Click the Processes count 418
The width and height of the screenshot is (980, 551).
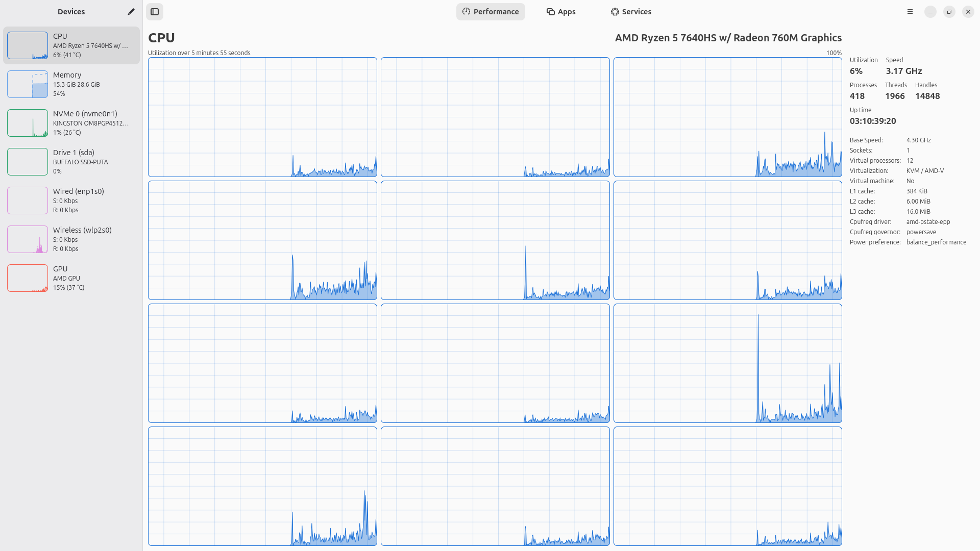tap(857, 96)
